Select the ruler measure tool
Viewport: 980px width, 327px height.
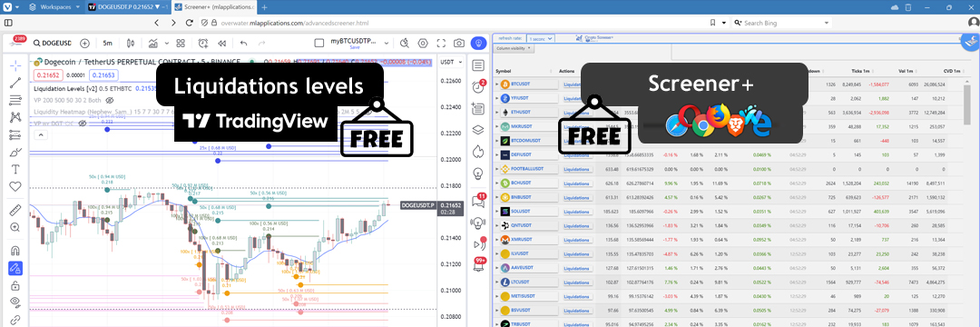tap(15, 210)
